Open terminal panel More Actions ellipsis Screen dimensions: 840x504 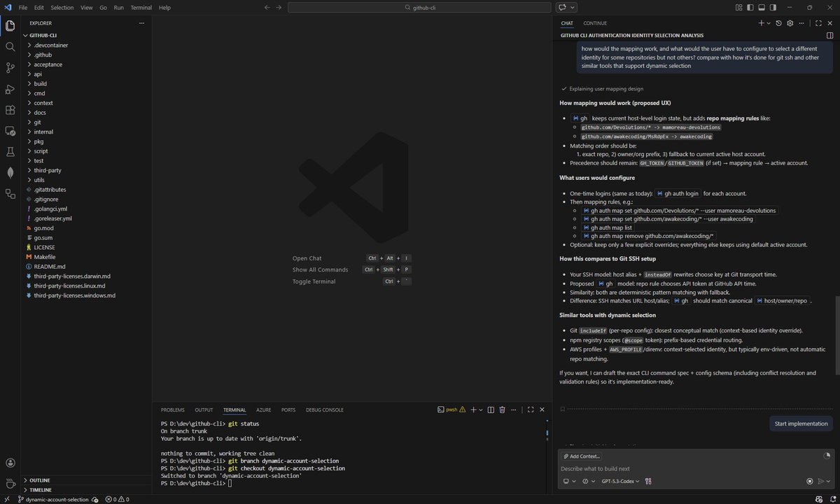(514, 409)
